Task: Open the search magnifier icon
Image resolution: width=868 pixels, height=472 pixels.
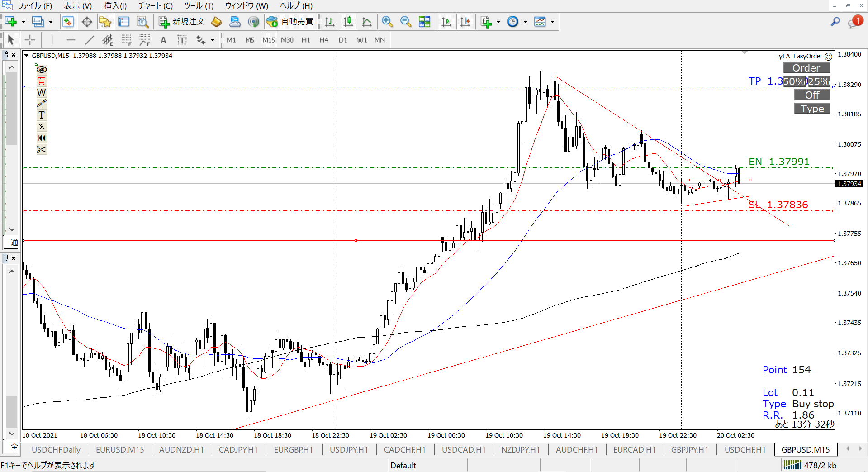Action: click(x=835, y=21)
